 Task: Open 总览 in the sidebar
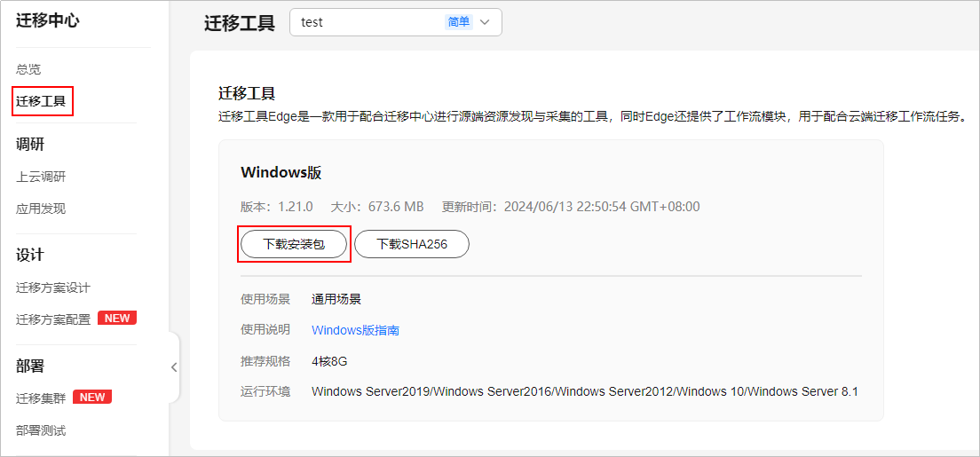coord(28,69)
